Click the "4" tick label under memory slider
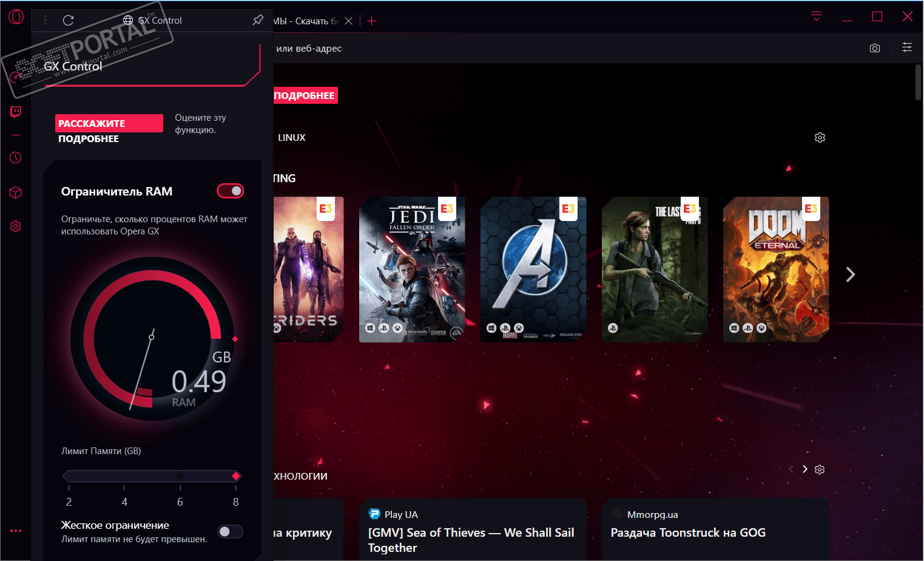The height and width of the screenshot is (561, 924). [124, 502]
